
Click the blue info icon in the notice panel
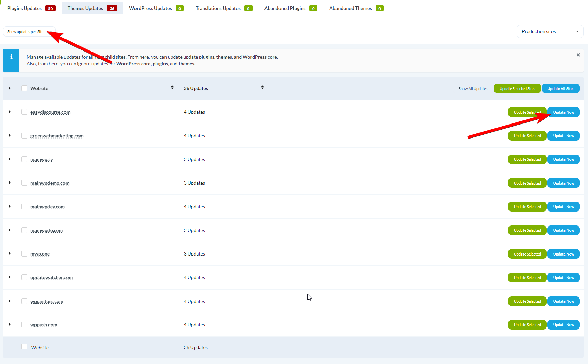pyautogui.click(x=11, y=57)
